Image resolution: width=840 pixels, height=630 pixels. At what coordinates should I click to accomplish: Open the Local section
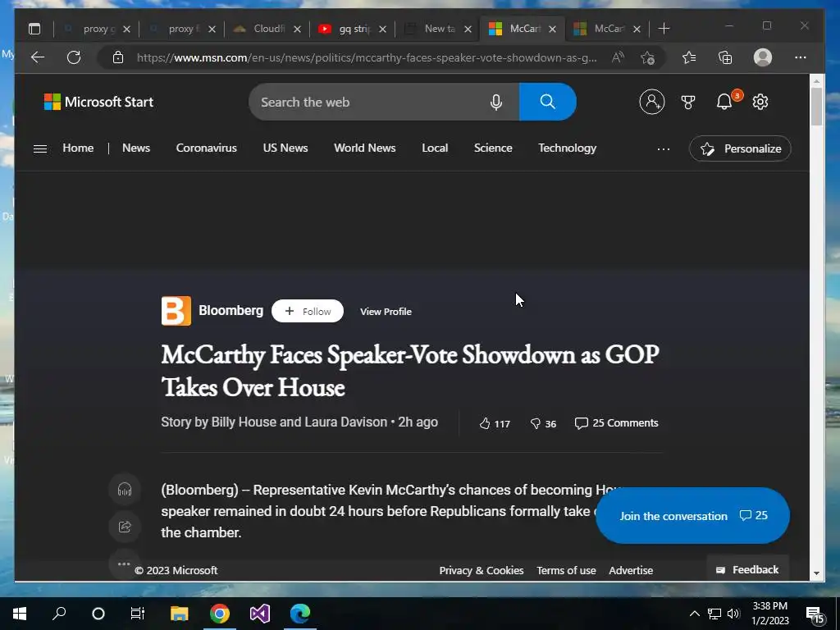[435, 148]
